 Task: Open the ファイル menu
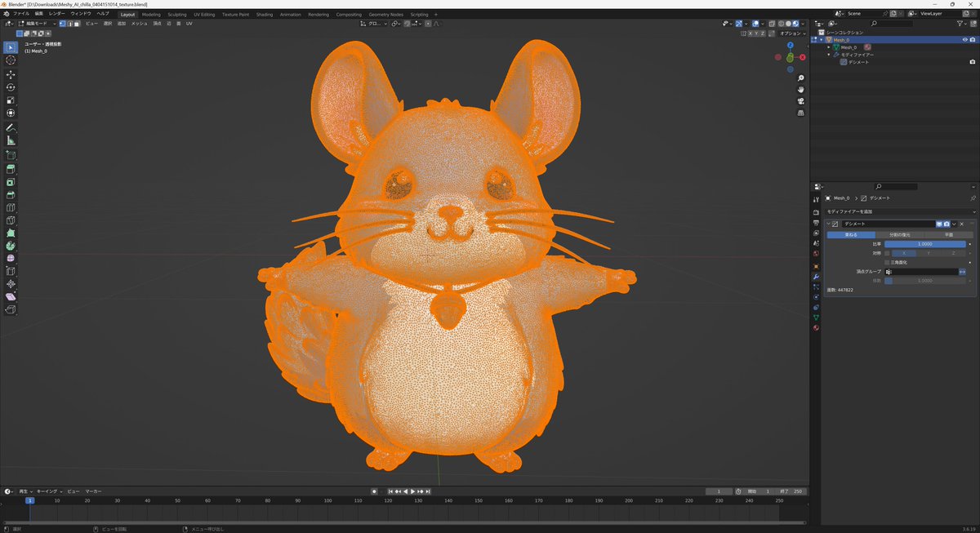pos(20,14)
